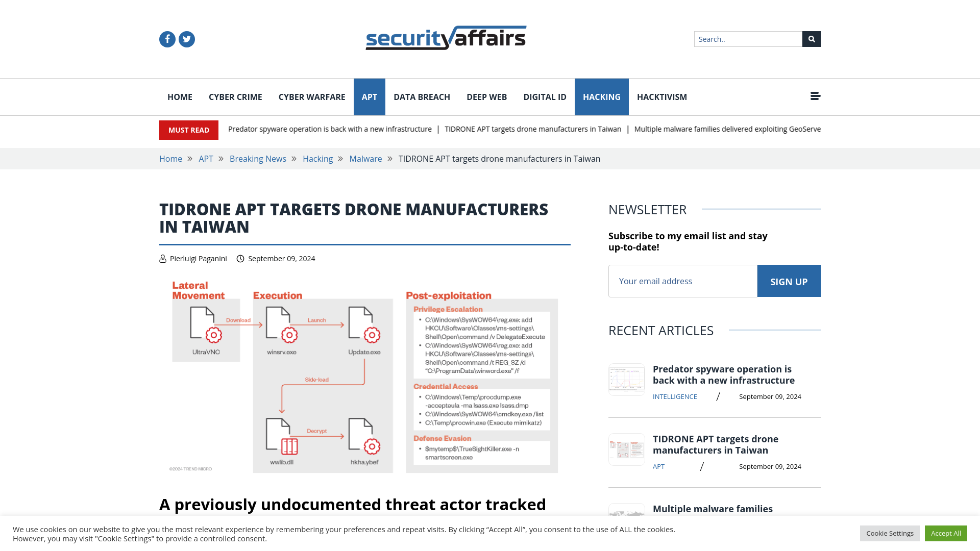Select the APT navigation tab
The image size is (980, 551).
coord(369,96)
